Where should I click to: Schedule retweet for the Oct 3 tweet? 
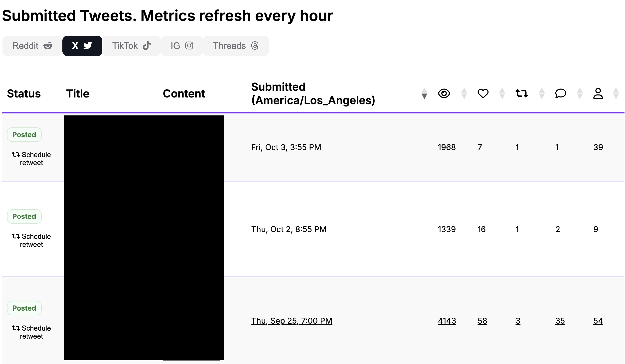[x=31, y=159]
